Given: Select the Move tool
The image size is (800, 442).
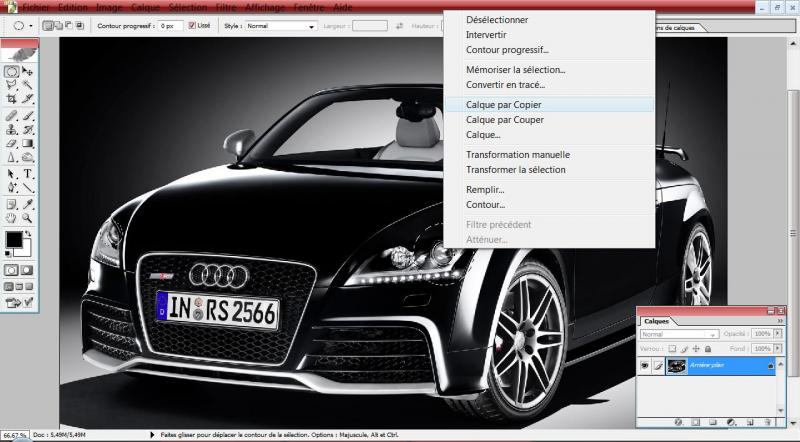Looking at the screenshot, I should point(28,71).
